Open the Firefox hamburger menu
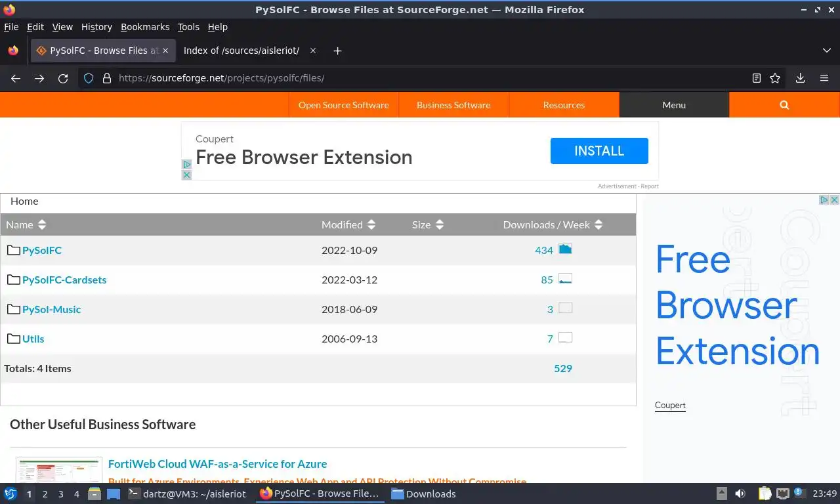The height and width of the screenshot is (504, 840). tap(824, 78)
